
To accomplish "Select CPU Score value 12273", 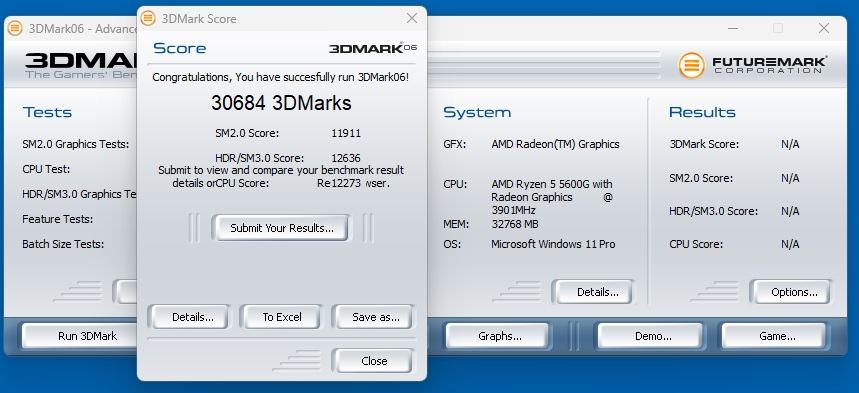I will [346, 183].
